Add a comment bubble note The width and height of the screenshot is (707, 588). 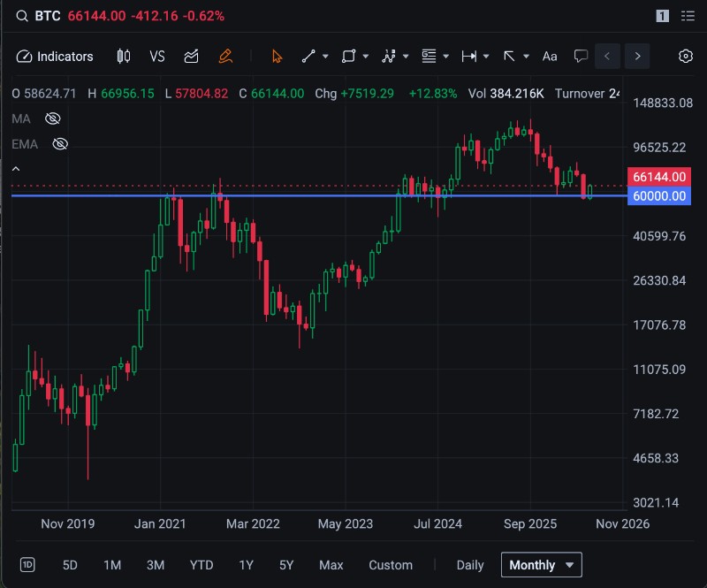(581, 57)
